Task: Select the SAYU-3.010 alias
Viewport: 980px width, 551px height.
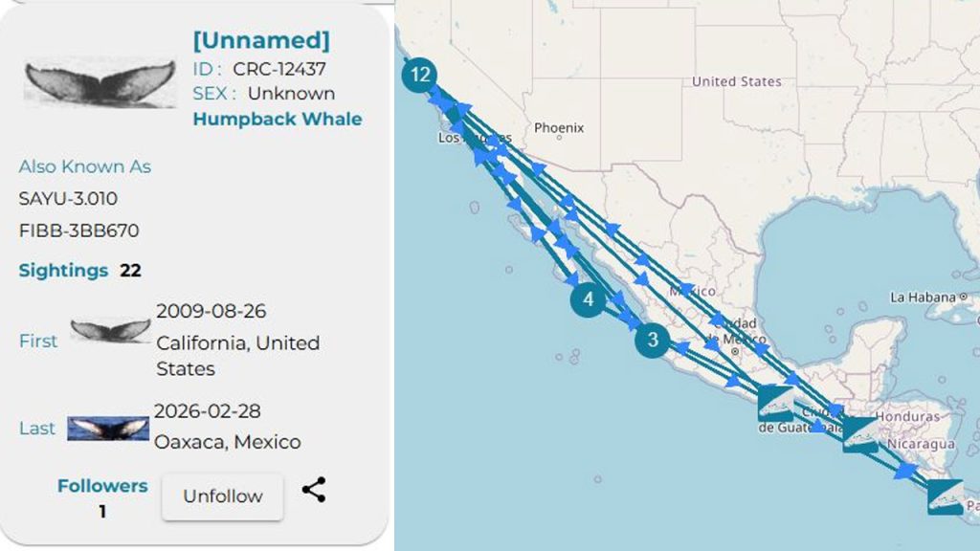Action: click(x=68, y=198)
